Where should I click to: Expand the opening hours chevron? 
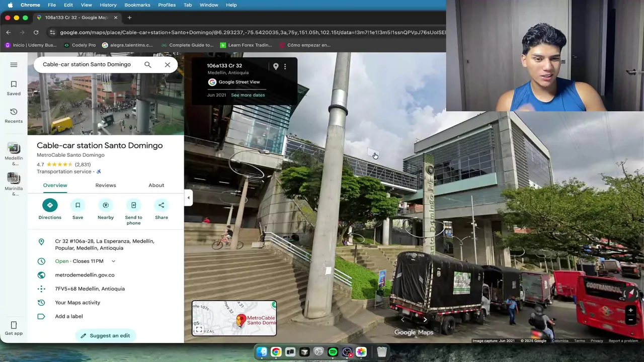(x=113, y=261)
